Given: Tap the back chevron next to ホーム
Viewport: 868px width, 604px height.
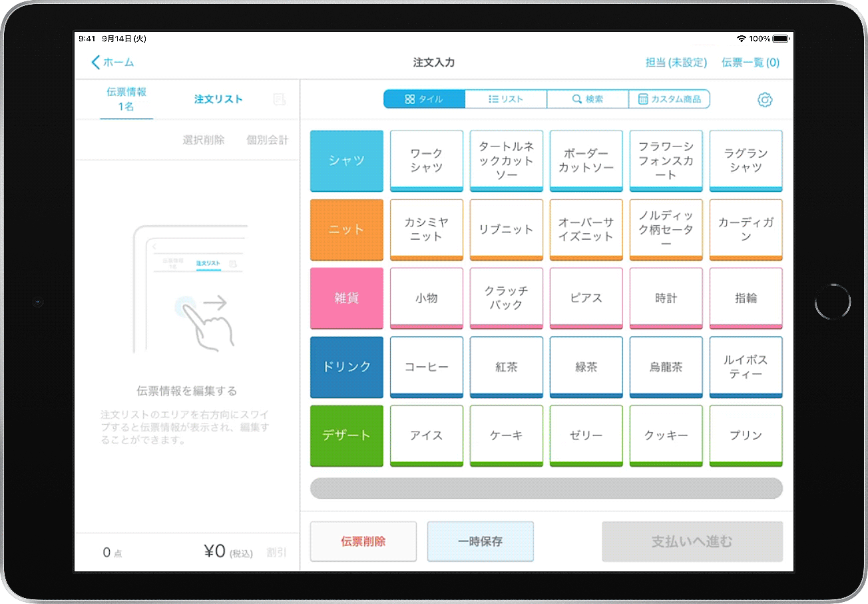Looking at the screenshot, I should pos(96,63).
